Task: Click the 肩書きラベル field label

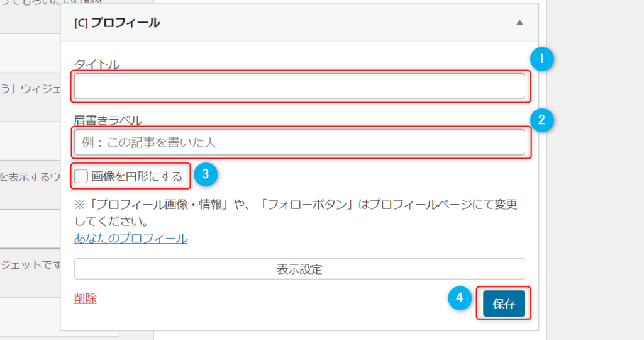Action: tap(108, 120)
